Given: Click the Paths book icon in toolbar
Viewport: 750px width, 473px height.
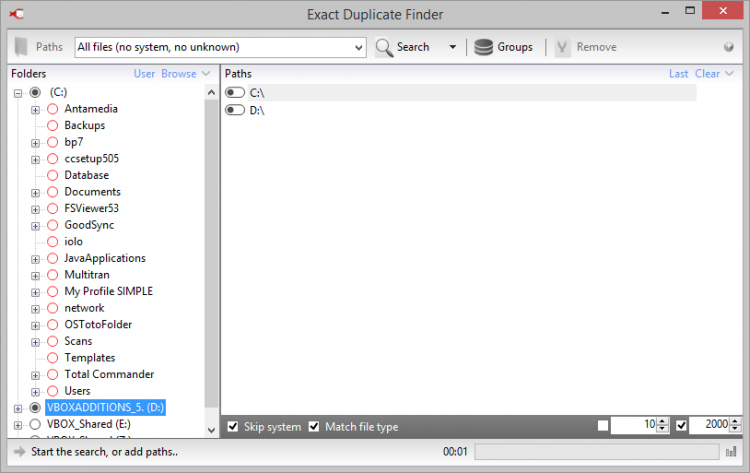Looking at the screenshot, I should [x=21, y=47].
